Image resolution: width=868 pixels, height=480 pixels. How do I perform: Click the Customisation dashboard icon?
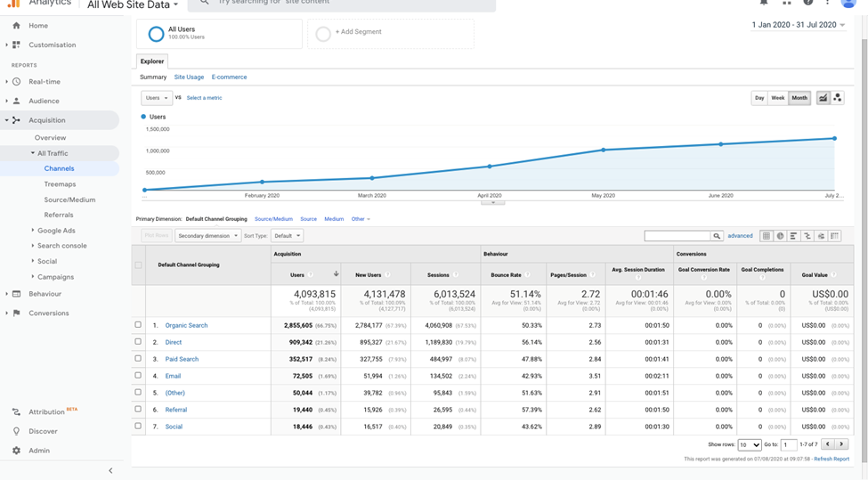[16, 45]
